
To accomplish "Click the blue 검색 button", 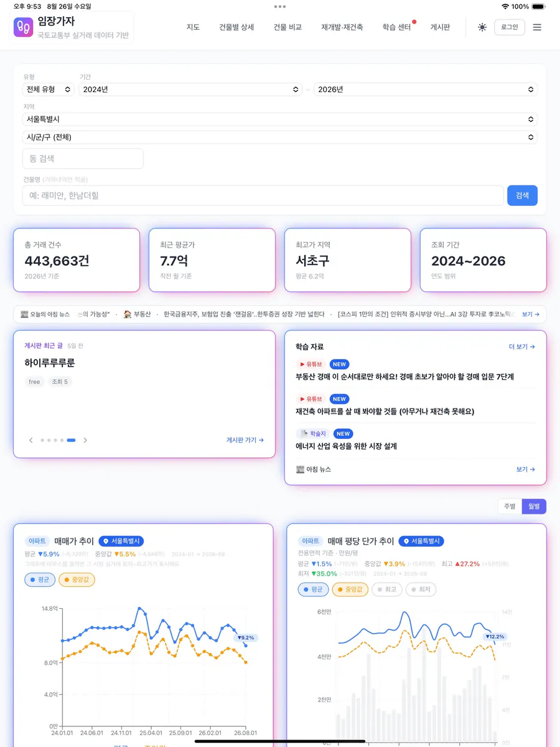I will tap(522, 195).
